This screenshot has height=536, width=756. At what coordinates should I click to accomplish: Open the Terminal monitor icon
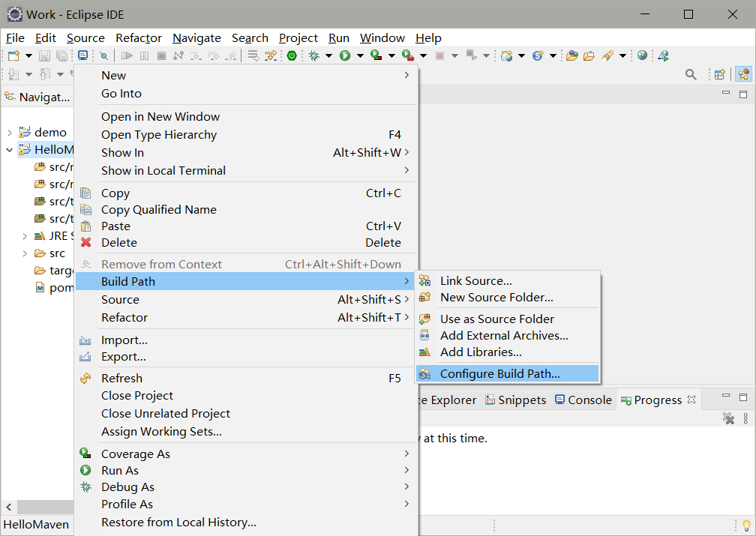coord(83,55)
